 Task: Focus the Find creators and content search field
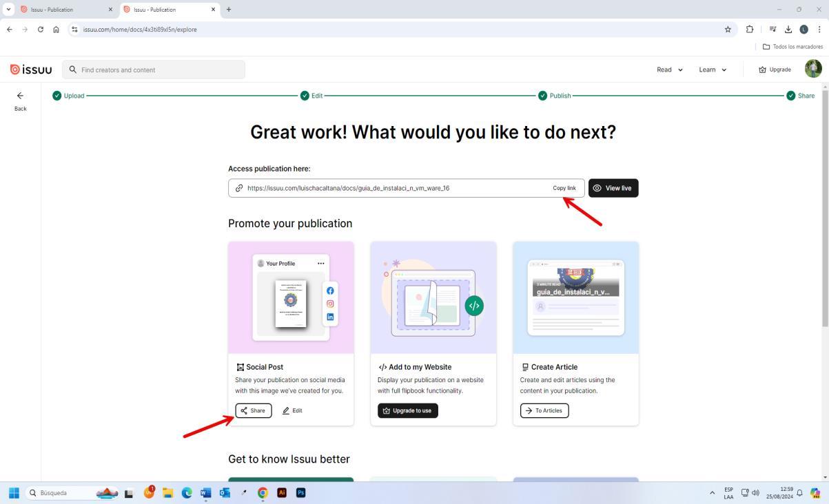[x=154, y=70]
